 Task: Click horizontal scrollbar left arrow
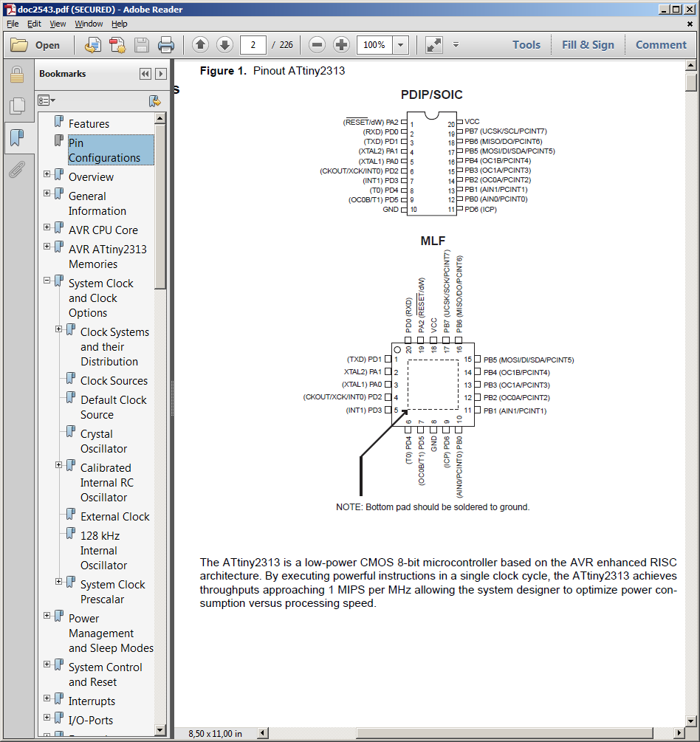point(263,733)
